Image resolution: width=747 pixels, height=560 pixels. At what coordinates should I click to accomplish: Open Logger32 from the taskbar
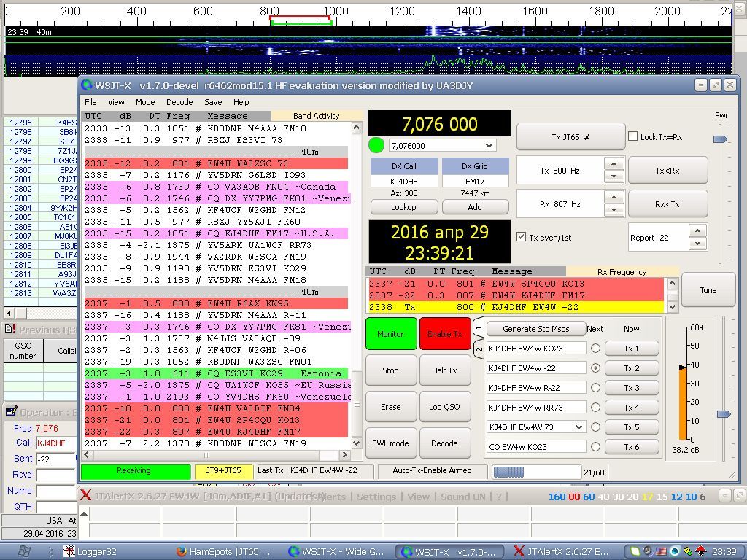point(89,552)
